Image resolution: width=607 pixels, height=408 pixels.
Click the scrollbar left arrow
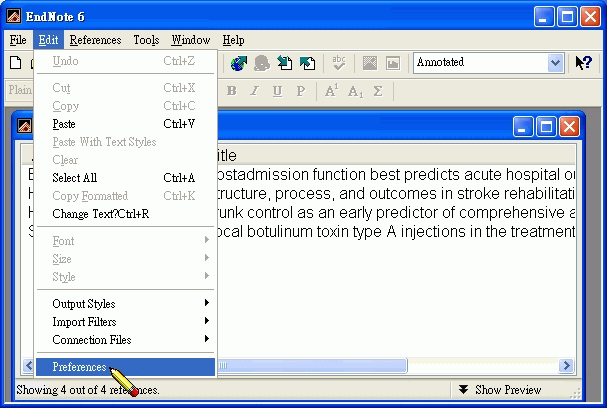(x=29, y=365)
